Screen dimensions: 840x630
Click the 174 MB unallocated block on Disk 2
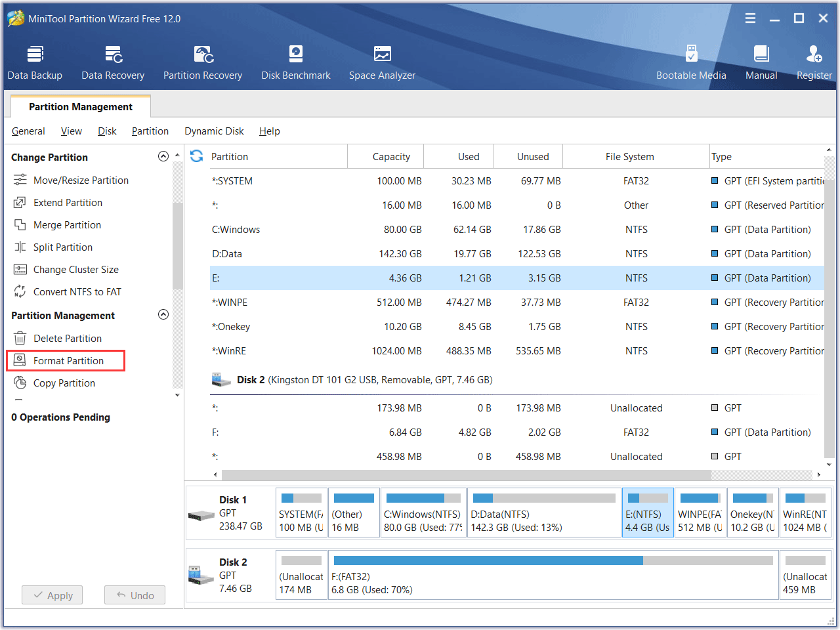tap(301, 575)
